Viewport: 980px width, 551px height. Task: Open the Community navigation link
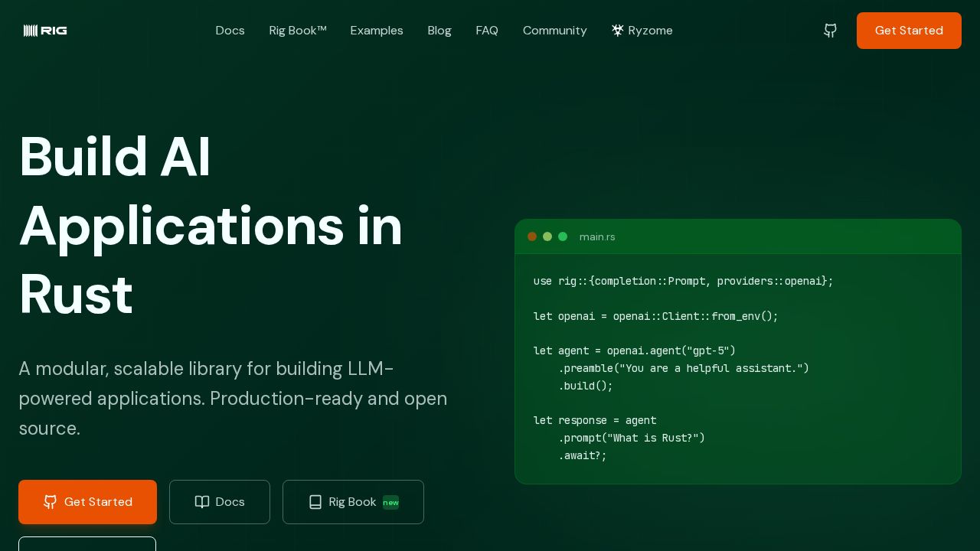tap(555, 31)
